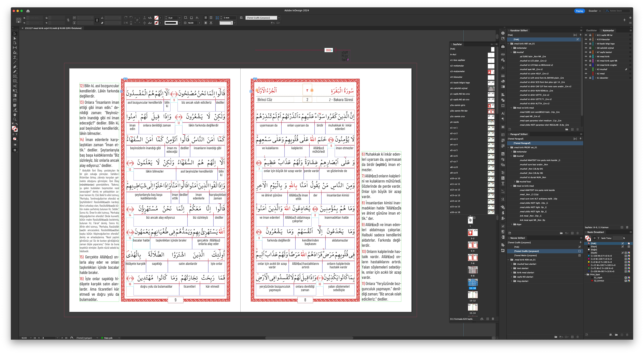This screenshot has height=354, width=644.
Task: Select the Type tool in the toolbox
Action: (x=15, y=57)
